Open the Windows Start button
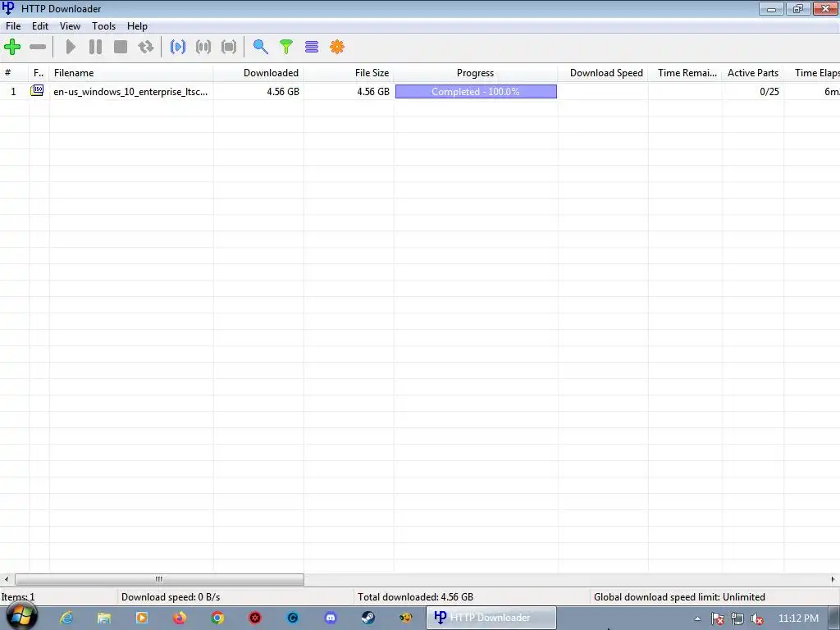Viewport: 840px width, 630px height. [21, 617]
